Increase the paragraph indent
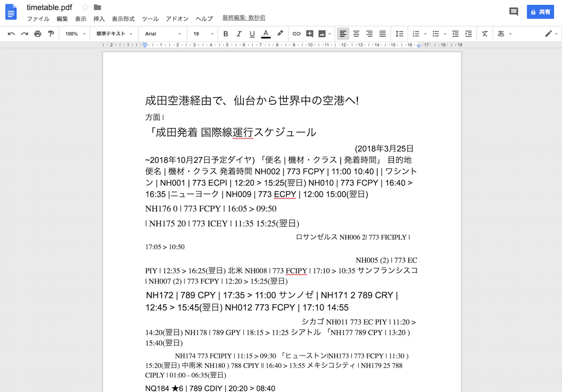 click(468, 34)
